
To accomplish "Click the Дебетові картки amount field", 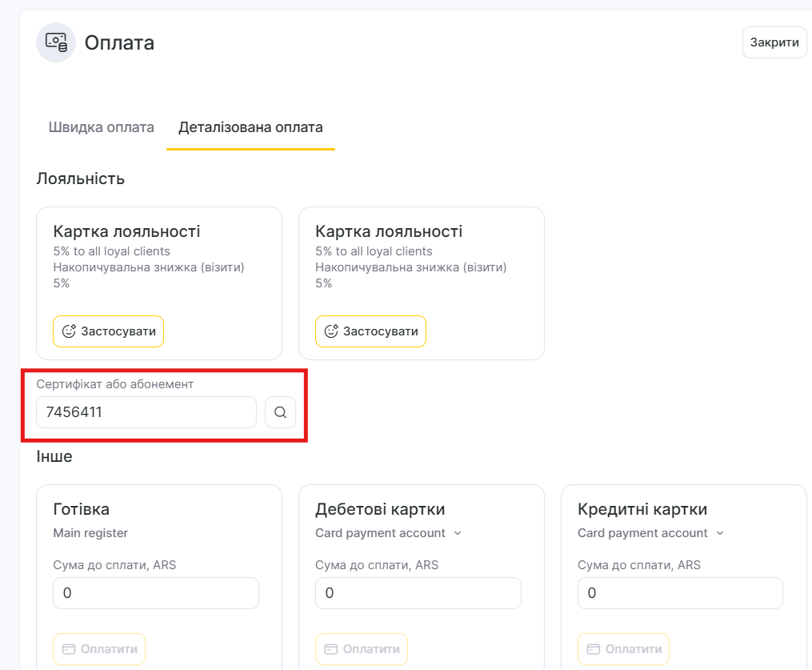I will pos(418,593).
